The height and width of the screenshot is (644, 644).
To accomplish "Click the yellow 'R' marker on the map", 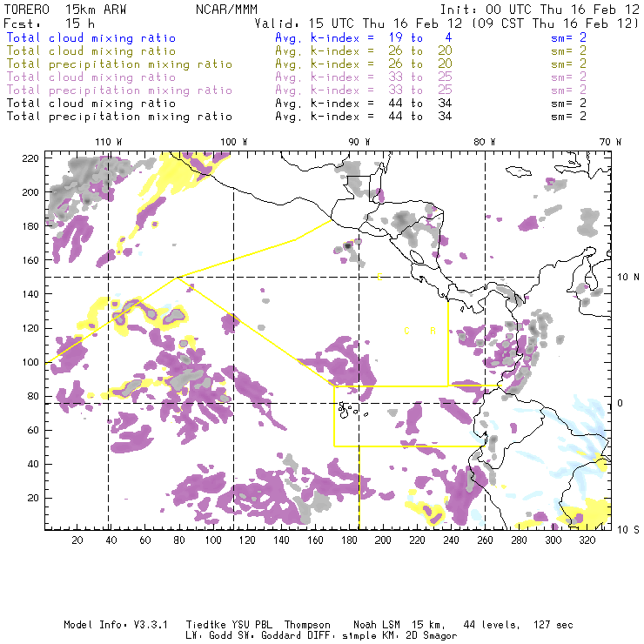I will (x=433, y=331).
